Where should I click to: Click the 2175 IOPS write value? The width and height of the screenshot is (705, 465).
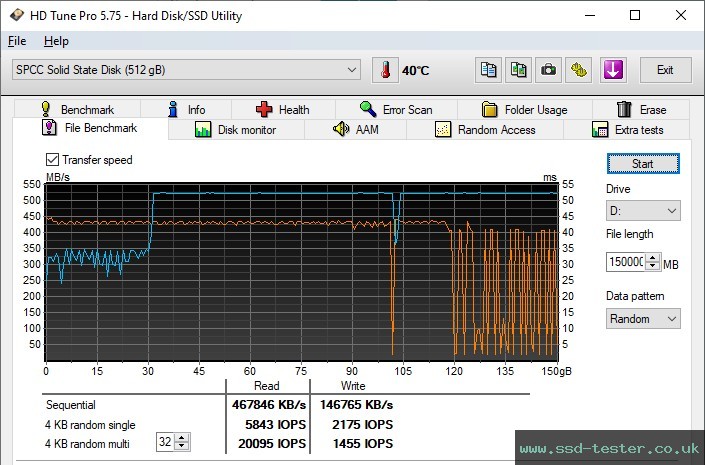[362, 425]
